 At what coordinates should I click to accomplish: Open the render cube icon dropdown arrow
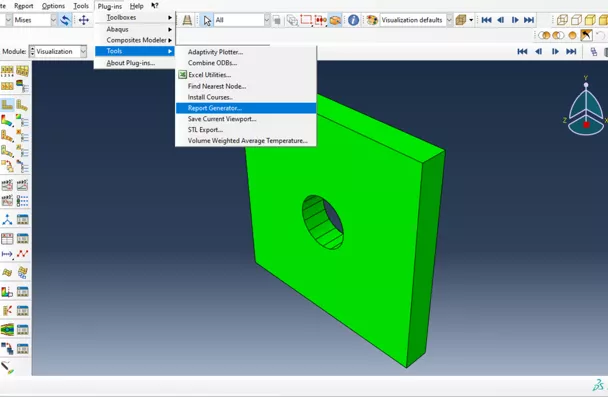(471, 20)
